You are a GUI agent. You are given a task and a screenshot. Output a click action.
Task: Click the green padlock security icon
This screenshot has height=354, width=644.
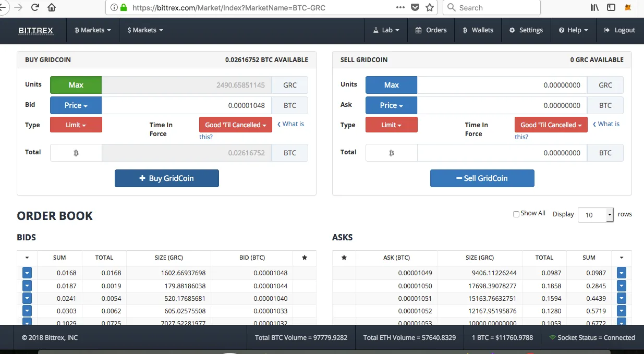[x=124, y=8]
